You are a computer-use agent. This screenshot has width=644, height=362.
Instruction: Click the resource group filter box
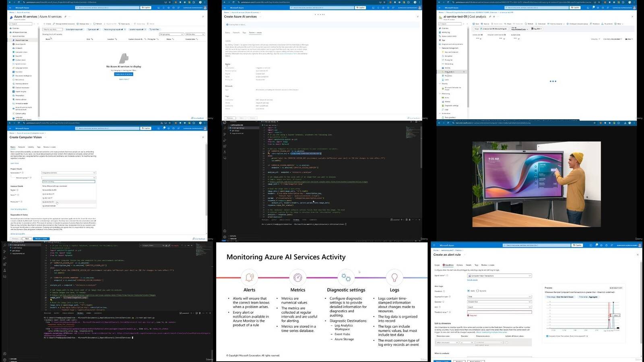tap(68, 182)
